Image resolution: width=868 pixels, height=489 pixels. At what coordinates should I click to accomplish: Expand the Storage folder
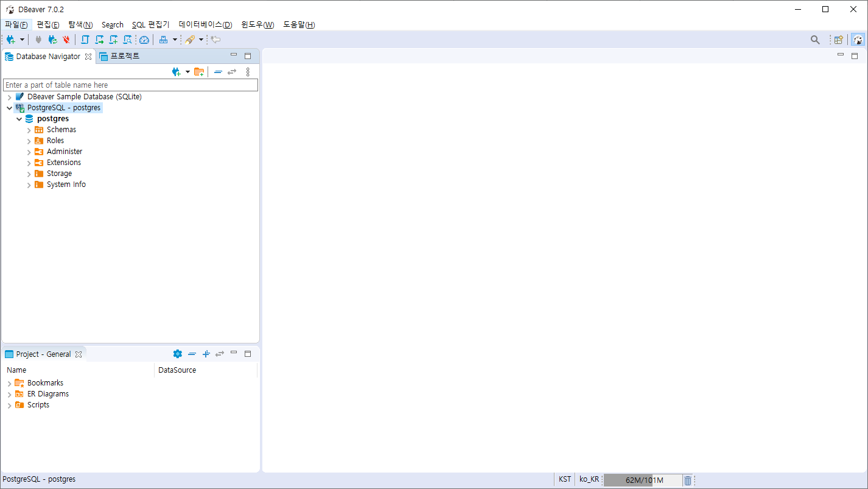coord(29,174)
